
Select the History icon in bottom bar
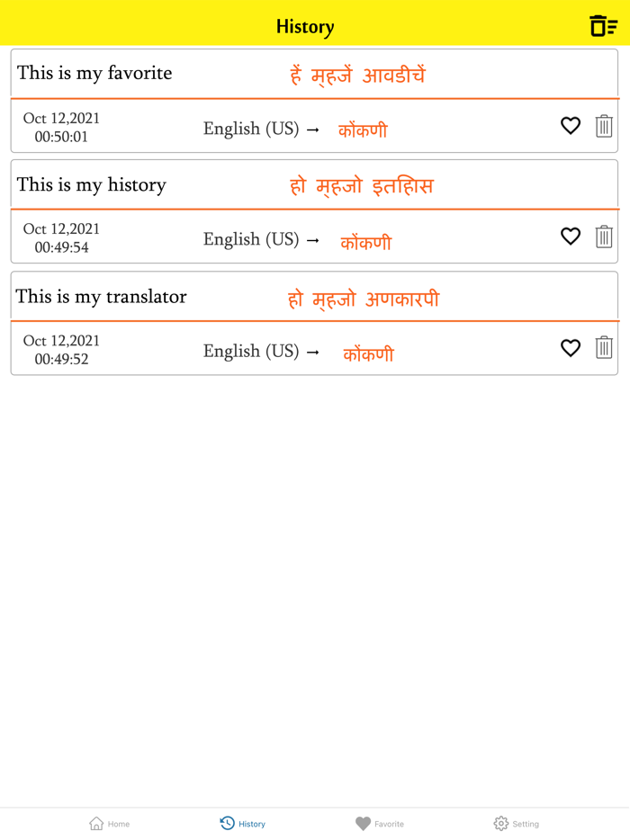click(241, 823)
